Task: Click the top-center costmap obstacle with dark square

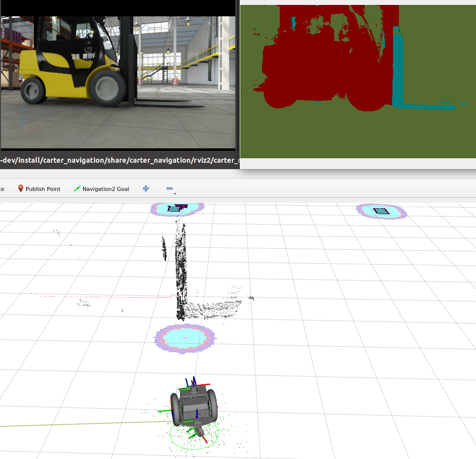Action: [176, 209]
